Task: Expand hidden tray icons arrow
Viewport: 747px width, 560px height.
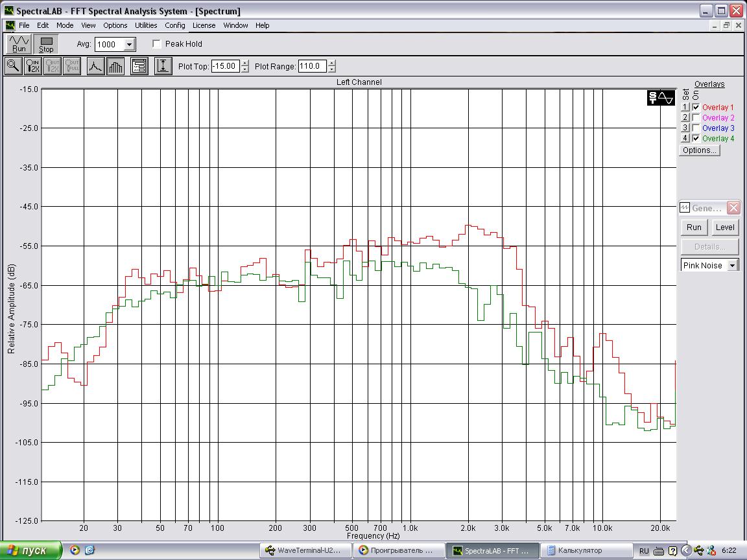Action: pyautogui.click(x=686, y=550)
